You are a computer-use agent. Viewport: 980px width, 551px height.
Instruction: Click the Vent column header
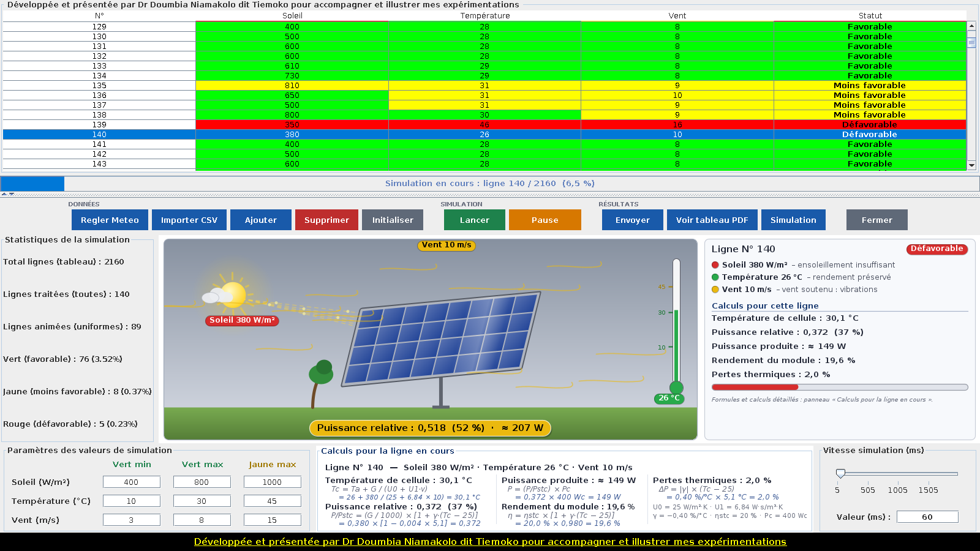[x=677, y=16]
